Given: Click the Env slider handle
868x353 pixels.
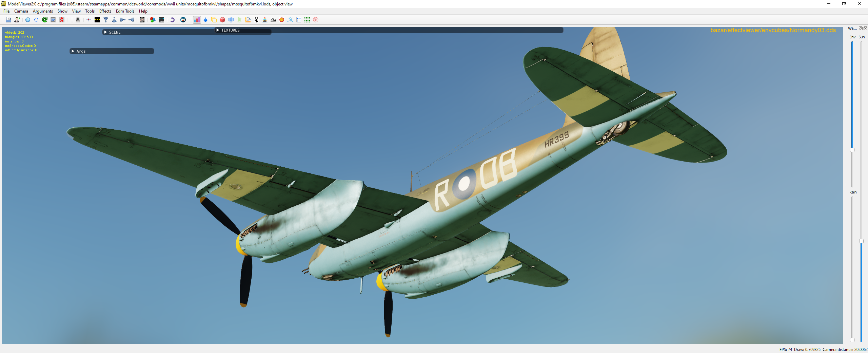Looking at the screenshot, I should click(852, 150).
